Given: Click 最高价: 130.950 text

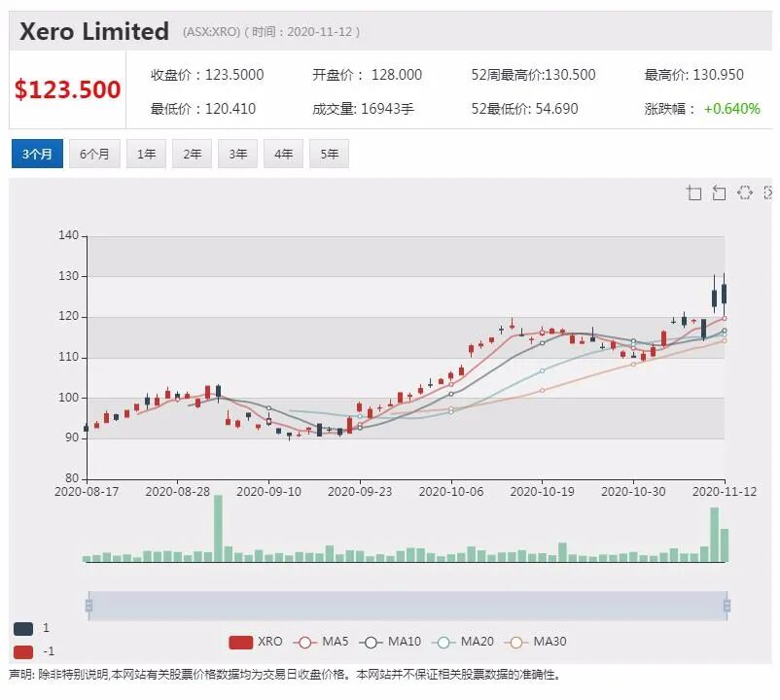Looking at the screenshot, I should (x=694, y=75).
